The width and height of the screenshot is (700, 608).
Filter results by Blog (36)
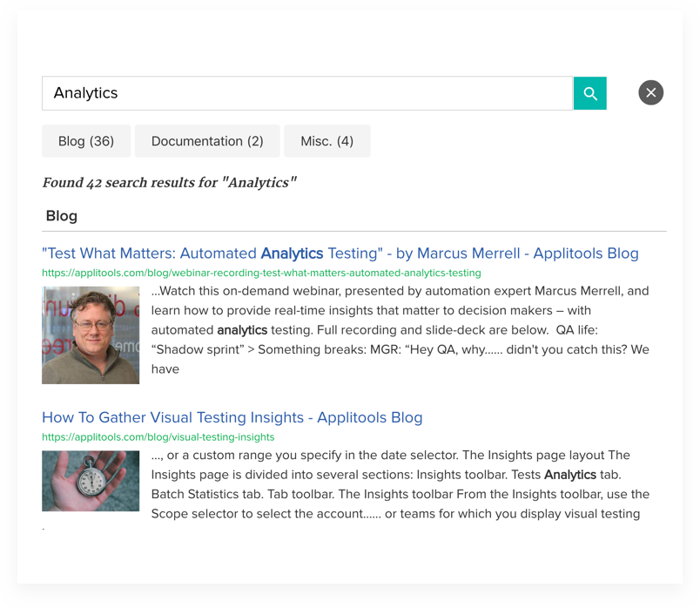click(x=86, y=141)
